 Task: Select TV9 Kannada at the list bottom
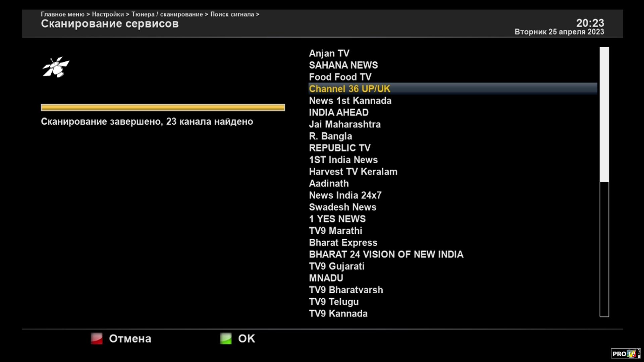pos(338,313)
